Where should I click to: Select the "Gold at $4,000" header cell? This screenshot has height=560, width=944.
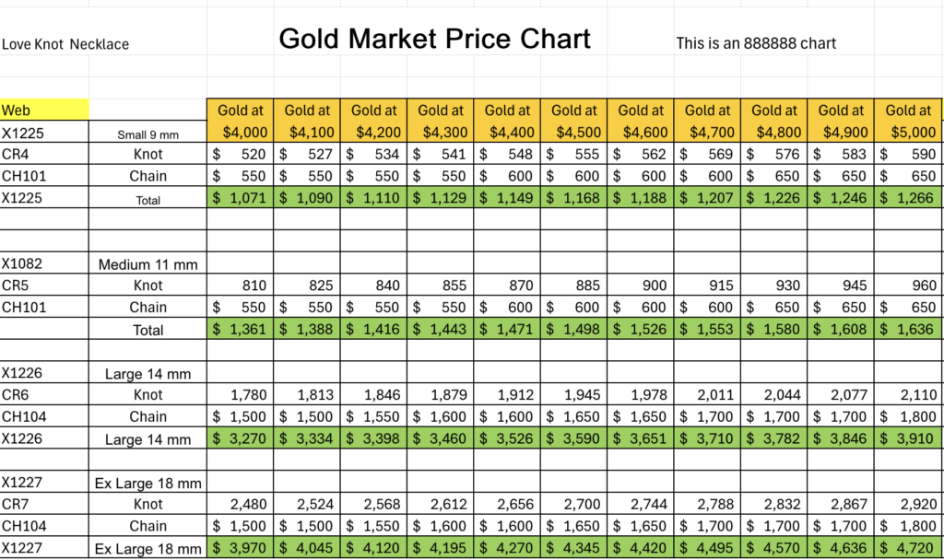(241, 121)
